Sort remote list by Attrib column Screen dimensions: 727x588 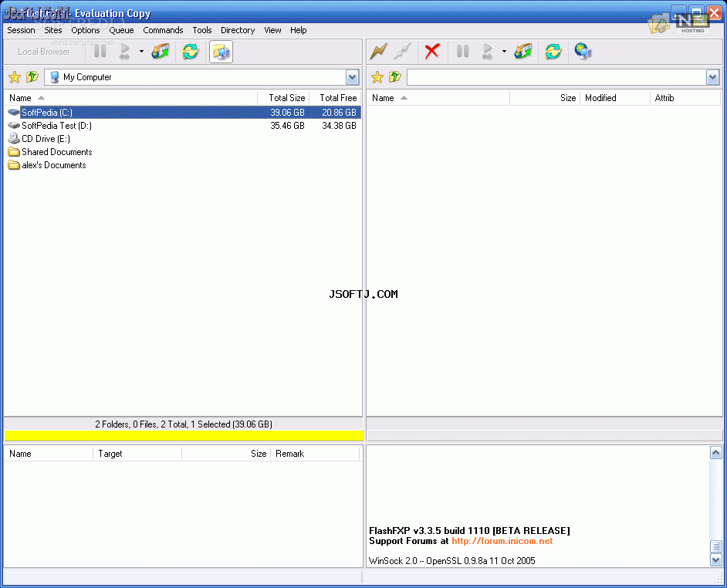685,98
